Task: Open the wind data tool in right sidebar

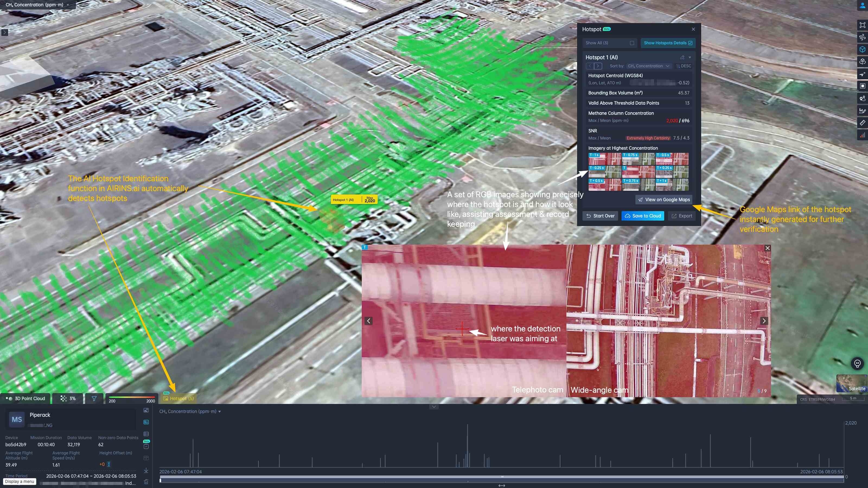Action: pyautogui.click(x=862, y=37)
